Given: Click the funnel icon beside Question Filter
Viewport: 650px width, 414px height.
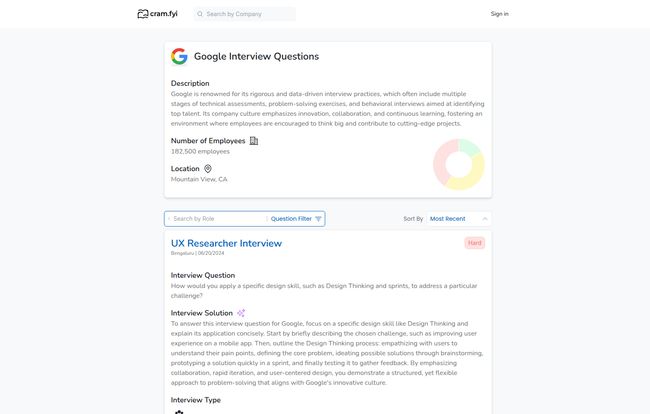Looking at the screenshot, I should [318, 218].
